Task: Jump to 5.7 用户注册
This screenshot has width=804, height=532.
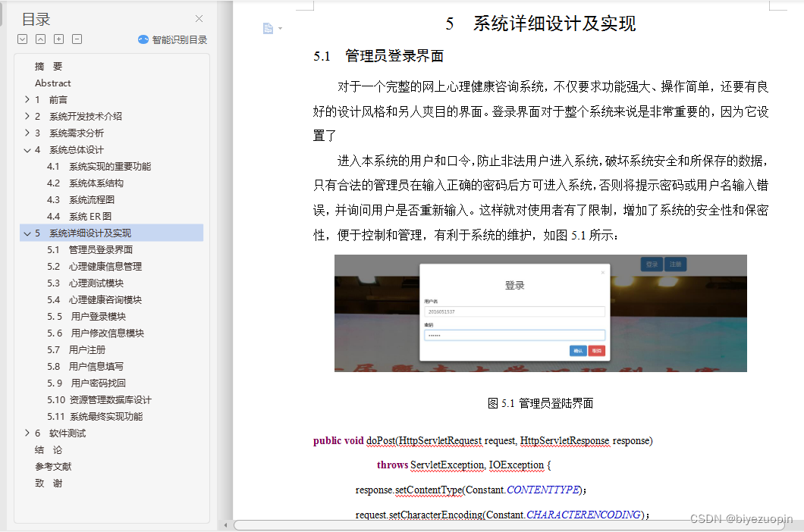Action: pos(76,349)
